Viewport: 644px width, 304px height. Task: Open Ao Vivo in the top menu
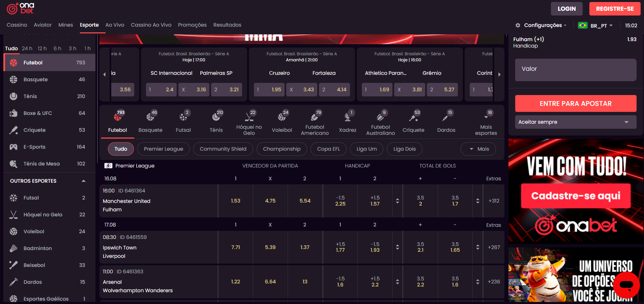[115, 25]
